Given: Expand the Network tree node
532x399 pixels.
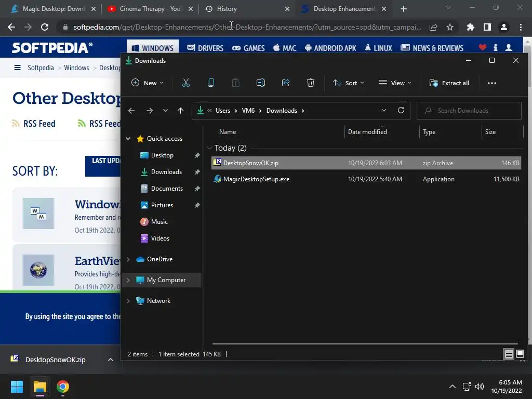Looking at the screenshot, I should point(128,301).
